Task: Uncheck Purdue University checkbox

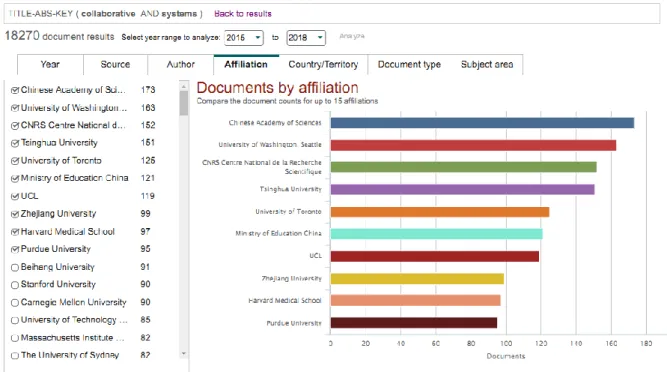Action: (x=15, y=249)
